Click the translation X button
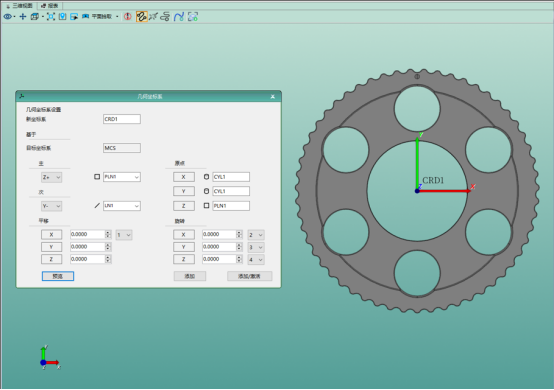This screenshot has height=390, width=554. [x=51, y=235]
